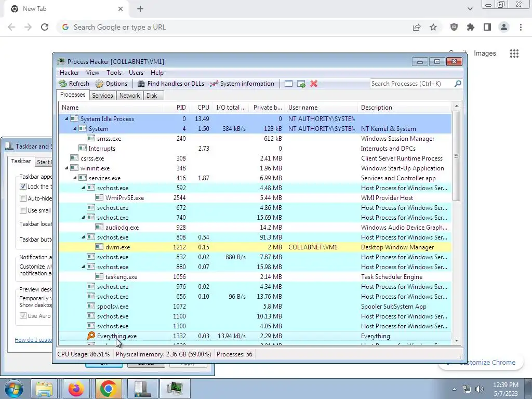The width and height of the screenshot is (532, 399).
Task: Toggle Lock the taskbar checkbox
Action: click(x=23, y=187)
